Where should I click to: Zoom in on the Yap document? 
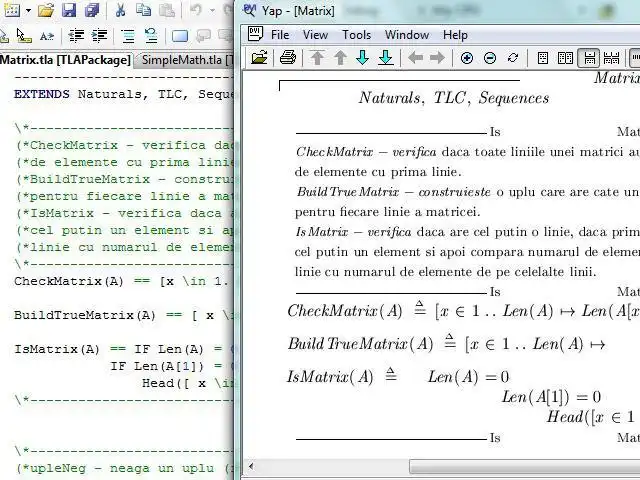coord(467,58)
